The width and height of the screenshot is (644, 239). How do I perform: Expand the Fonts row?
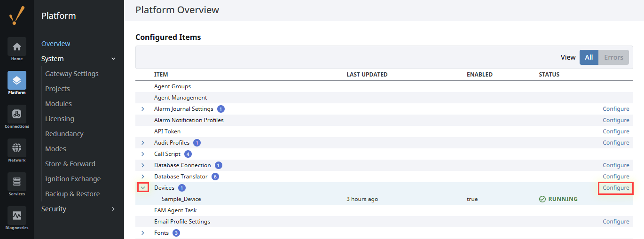[x=143, y=233]
